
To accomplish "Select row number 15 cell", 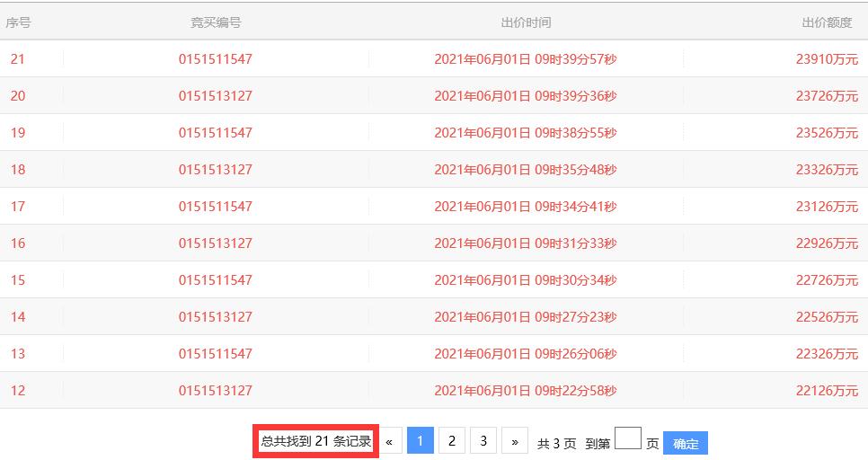I will [x=18, y=280].
